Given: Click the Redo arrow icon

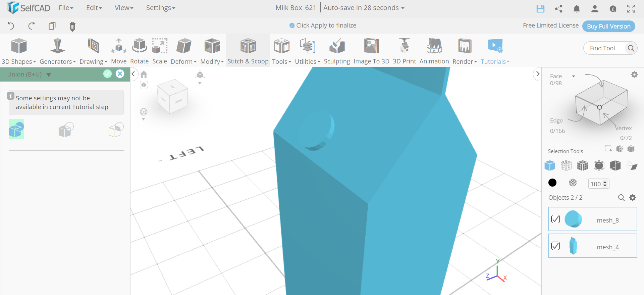Looking at the screenshot, I should 32,26.
